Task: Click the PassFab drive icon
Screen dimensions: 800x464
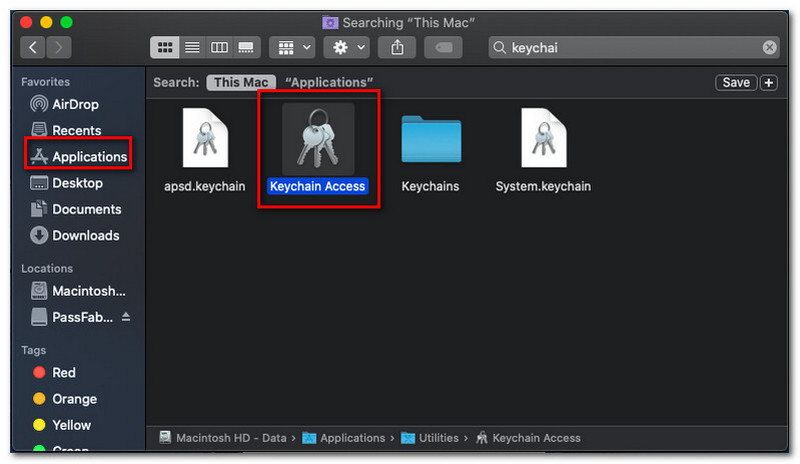Action: pyautogui.click(x=39, y=317)
